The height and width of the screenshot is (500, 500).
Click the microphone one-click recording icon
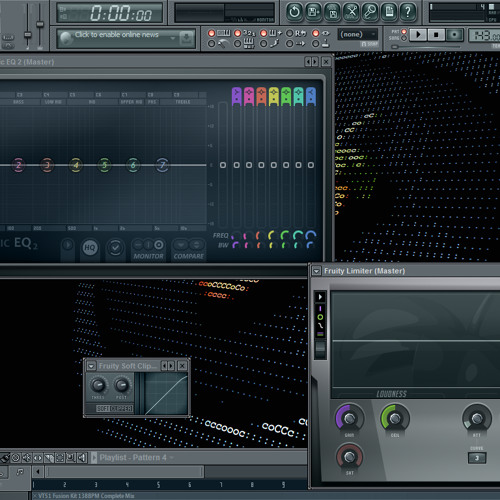[370, 12]
